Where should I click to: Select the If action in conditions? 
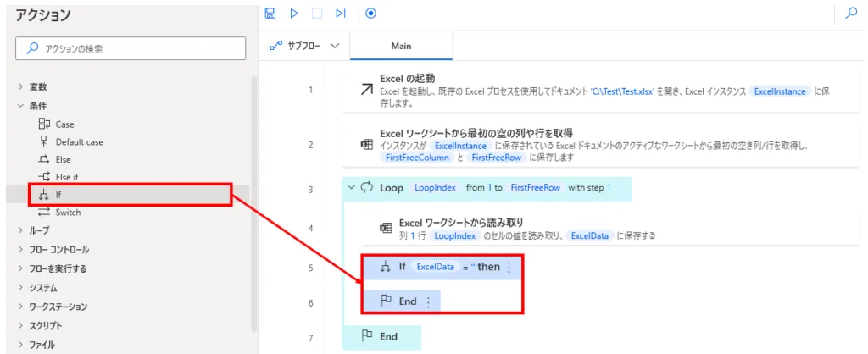coord(58,195)
